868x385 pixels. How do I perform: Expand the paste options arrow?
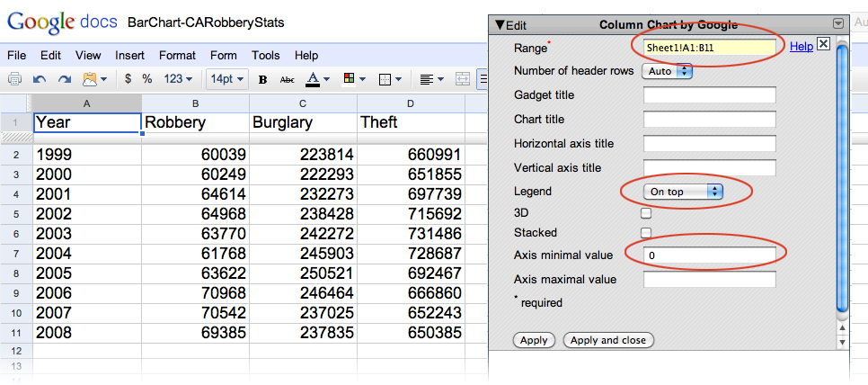pos(103,80)
